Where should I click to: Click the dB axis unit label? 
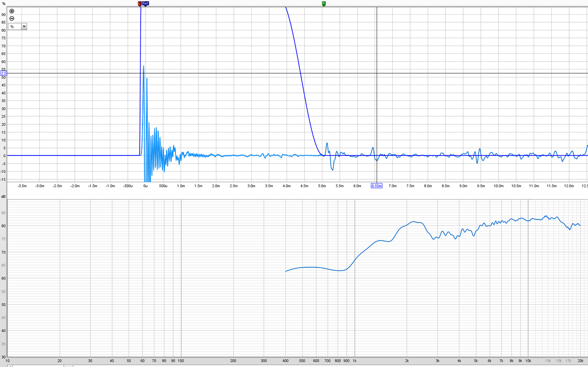tap(4, 196)
